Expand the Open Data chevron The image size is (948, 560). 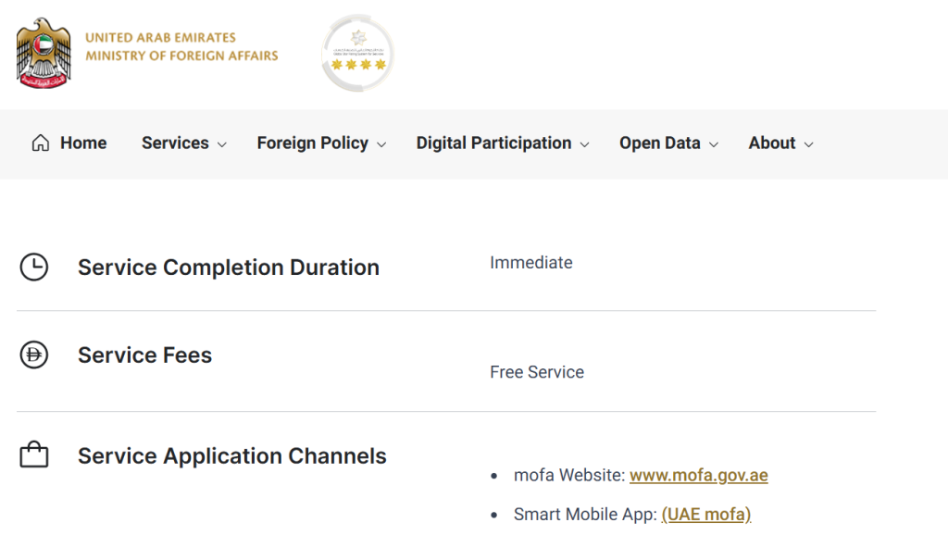tap(714, 144)
